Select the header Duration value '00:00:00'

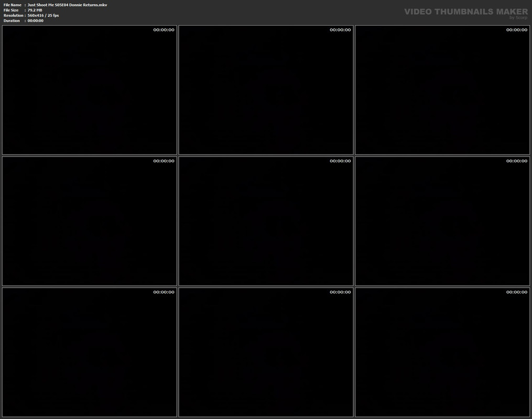click(35, 20)
